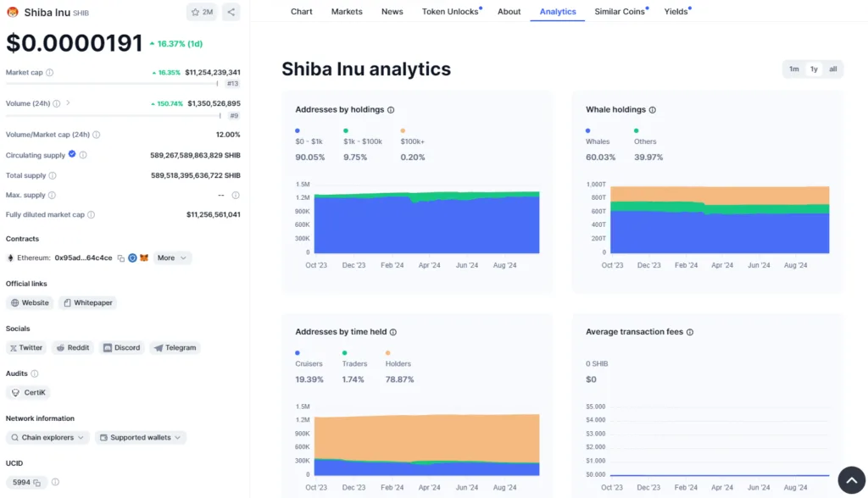This screenshot has width=868, height=498.
Task: Open the Chart tab
Action: coord(301,12)
